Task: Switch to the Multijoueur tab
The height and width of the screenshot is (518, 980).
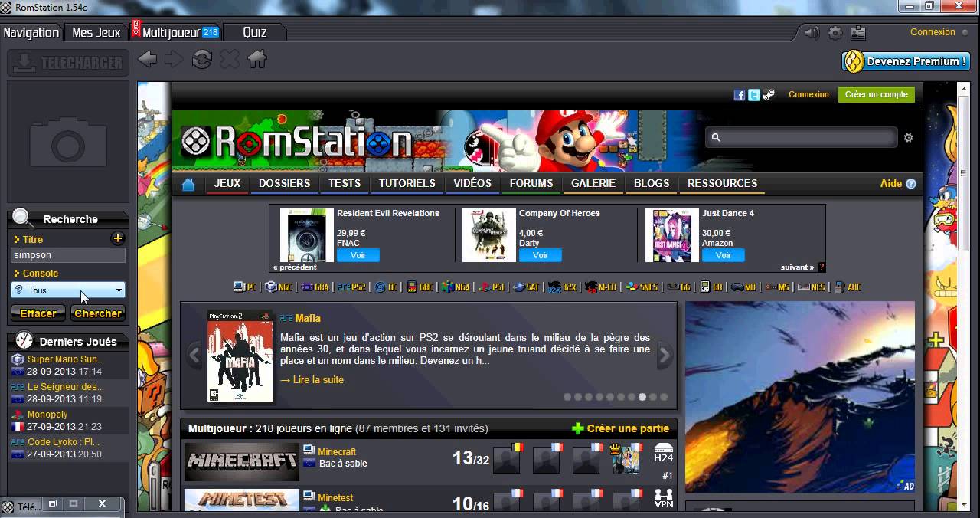Action: point(175,32)
